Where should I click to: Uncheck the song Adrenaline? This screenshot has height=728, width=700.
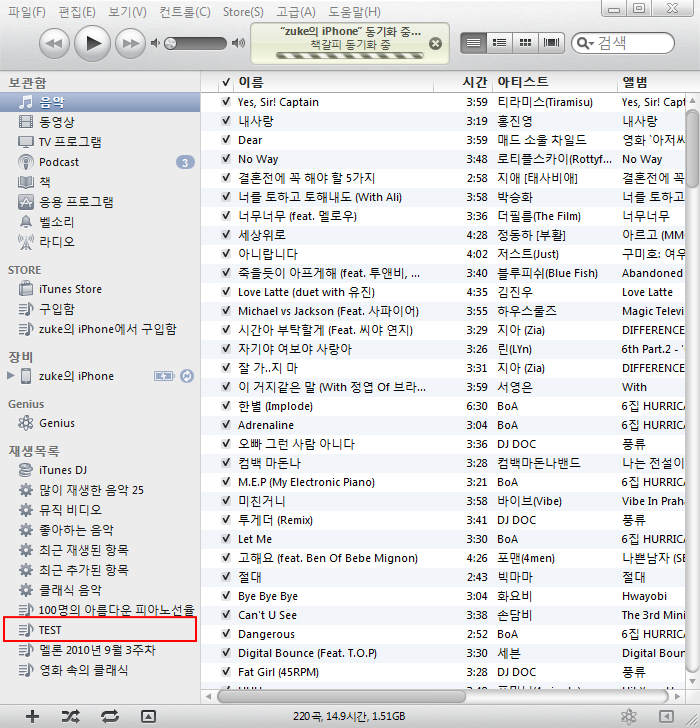click(226, 425)
